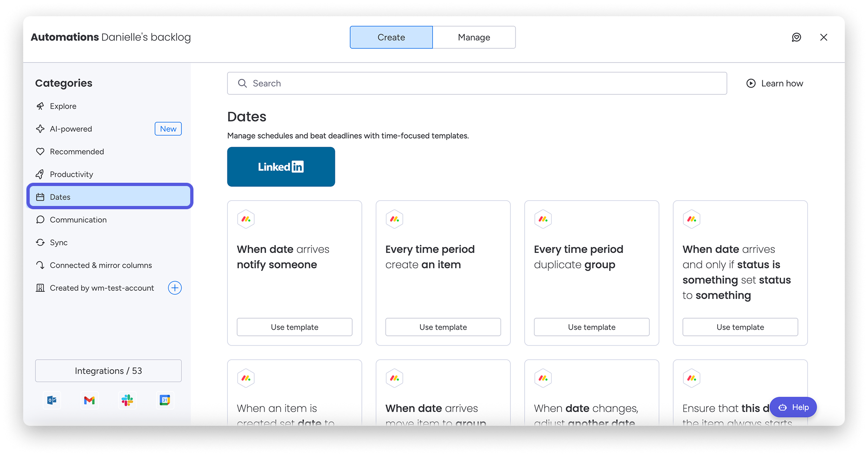868x456 pixels.
Task: Click the Learn how play icon
Action: coord(751,83)
